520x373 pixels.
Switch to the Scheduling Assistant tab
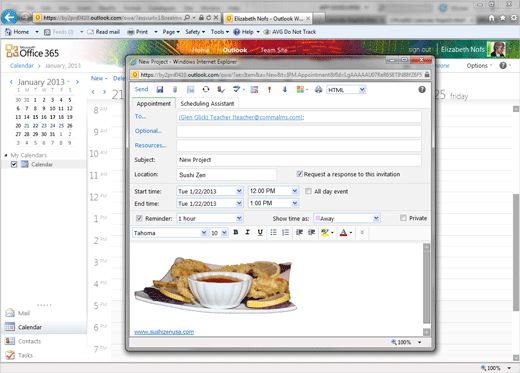pyautogui.click(x=207, y=104)
